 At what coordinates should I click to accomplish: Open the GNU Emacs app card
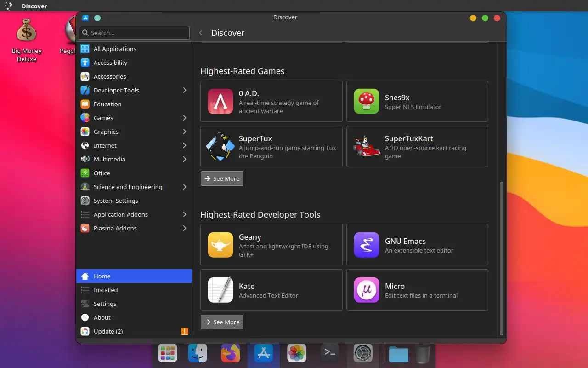click(x=417, y=245)
